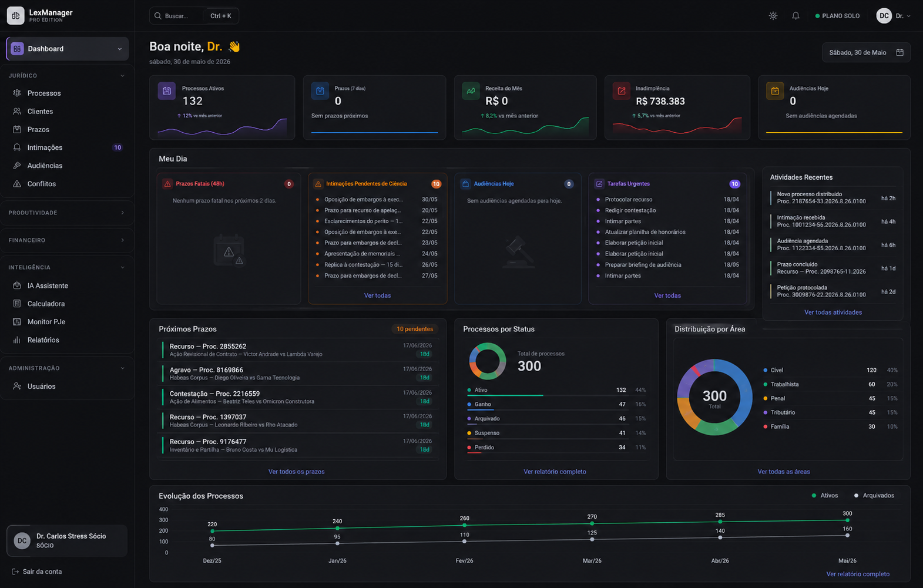Click the PLANO SOLO plan badge
923x588 pixels.
pyautogui.click(x=837, y=16)
